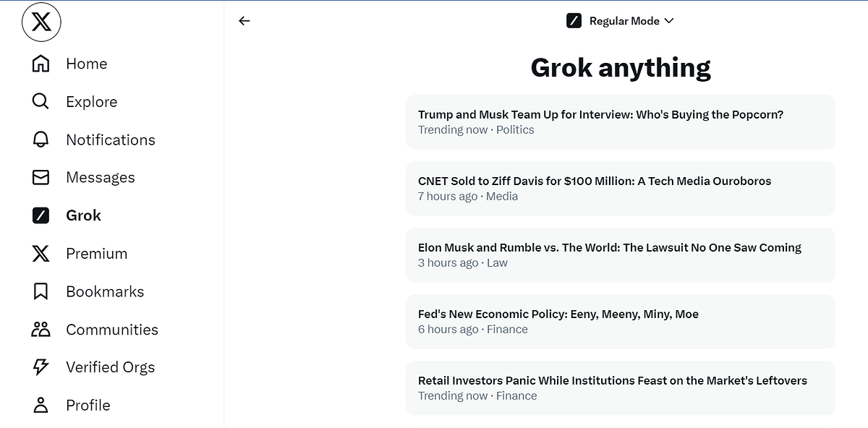The width and height of the screenshot is (868, 428).
Task: Go back using the arrow button
Action: 244,21
